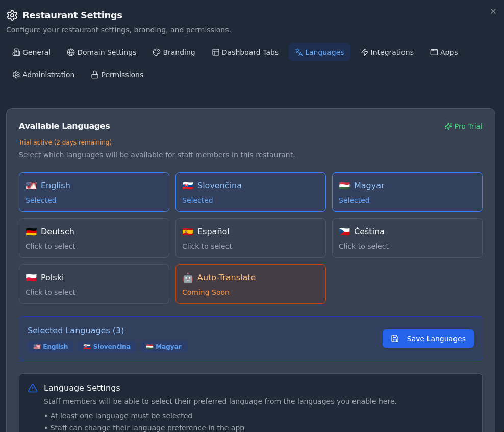Click the robot icon on Auto-Translate

[x=188, y=278]
